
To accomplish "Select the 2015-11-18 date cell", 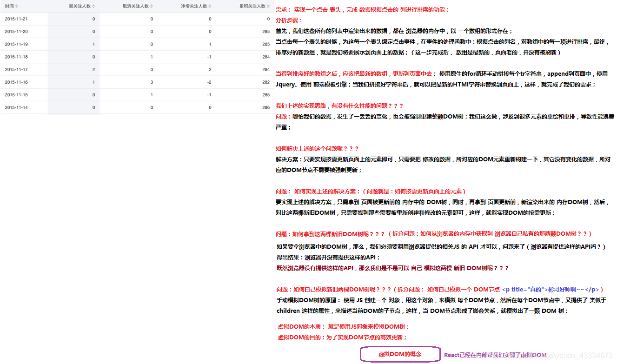I will pyautogui.click(x=16, y=57).
